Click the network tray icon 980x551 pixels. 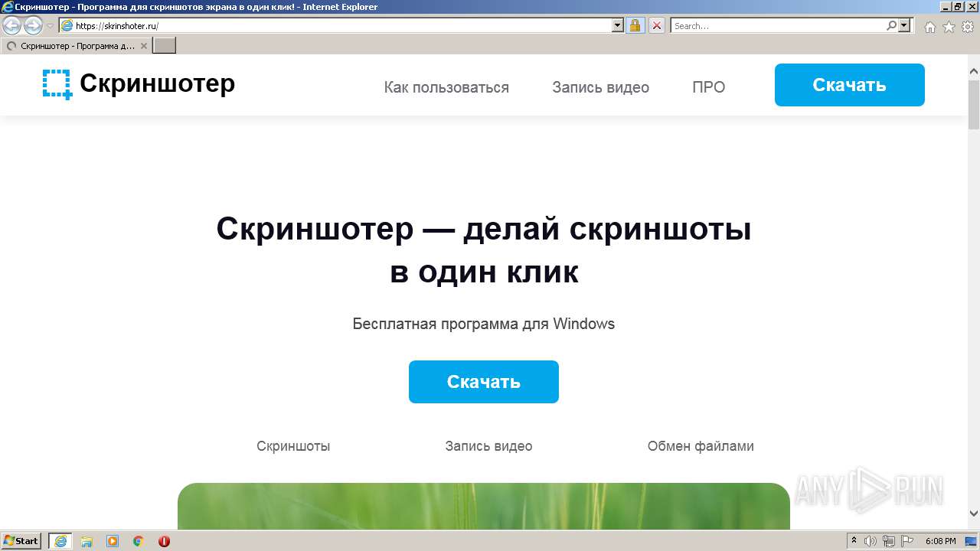click(889, 541)
